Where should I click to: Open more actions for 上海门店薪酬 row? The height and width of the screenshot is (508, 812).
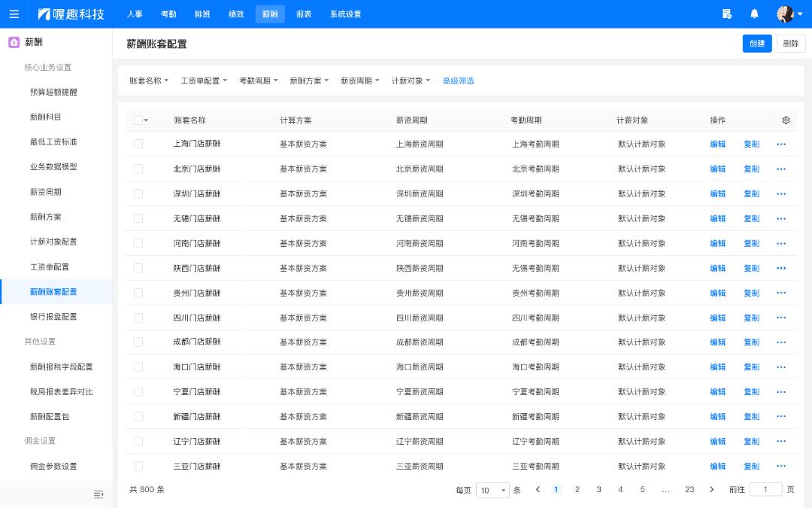780,144
